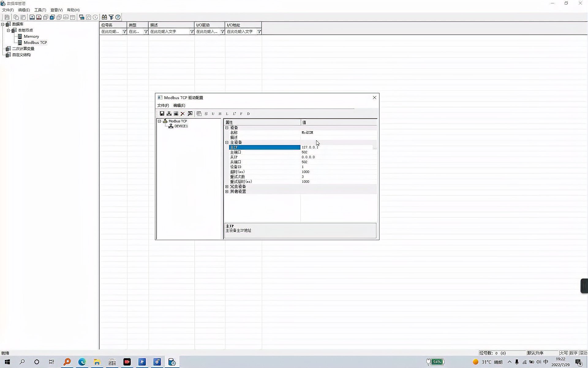Click the filter funnel icon in the main toolbar
The height and width of the screenshot is (368, 588).
[111, 17]
